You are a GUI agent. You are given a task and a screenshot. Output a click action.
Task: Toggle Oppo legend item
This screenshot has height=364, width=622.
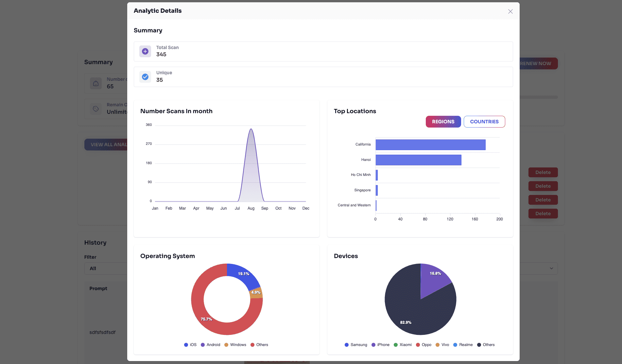[x=423, y=345]
